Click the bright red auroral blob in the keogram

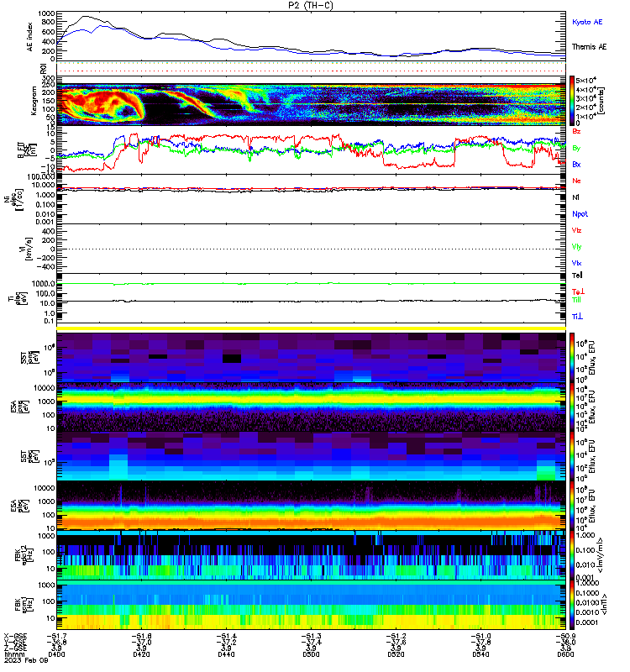pyautogui.click(x=101, y=104)
